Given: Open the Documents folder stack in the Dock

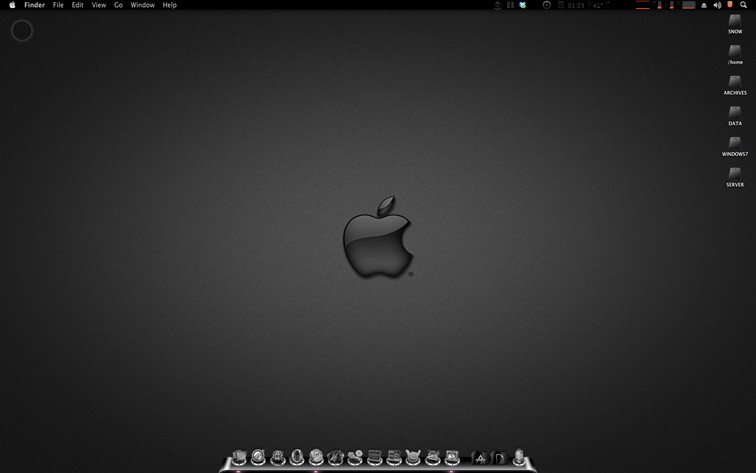Looking at the screenshot, I should click(500, 458).
